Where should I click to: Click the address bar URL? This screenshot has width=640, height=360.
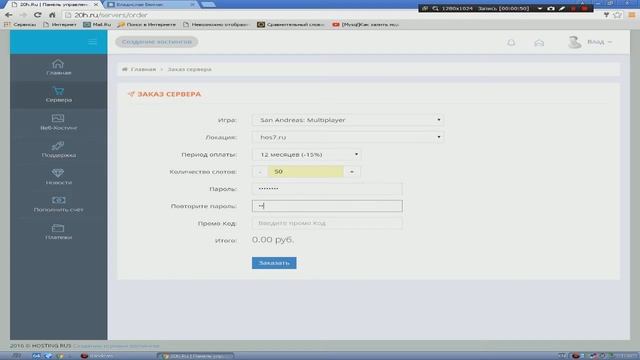pos(111,15)
